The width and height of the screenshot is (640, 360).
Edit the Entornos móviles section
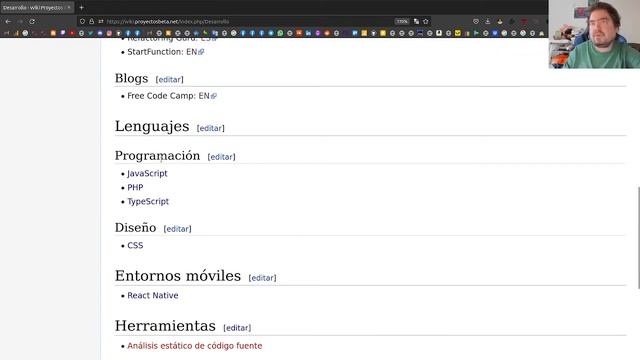(x=262, y=278)
